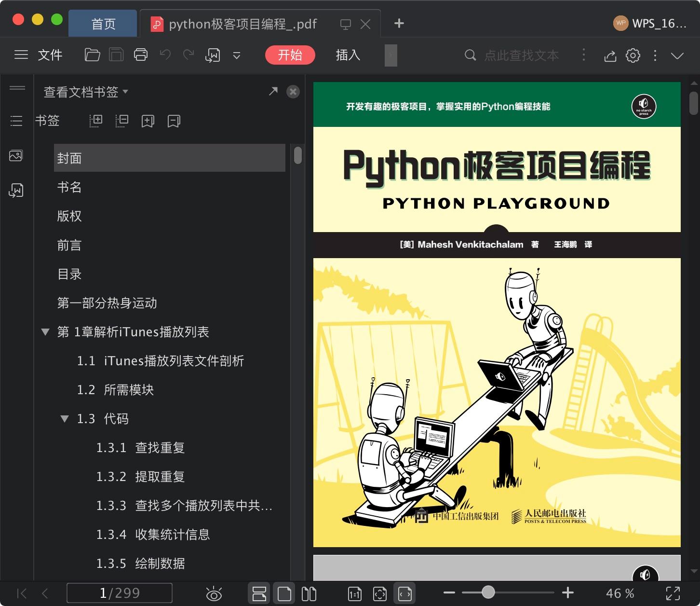The width and height of the screenshot is (700, 606).
Task: Toggle eye protection mode icon
Action: [214, 593]
